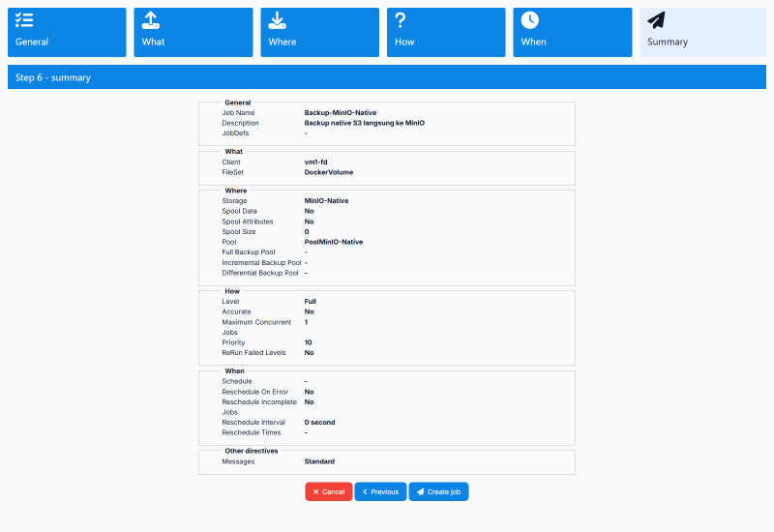
Task: Click the When clock icon
Action: (x=529, y=20)
